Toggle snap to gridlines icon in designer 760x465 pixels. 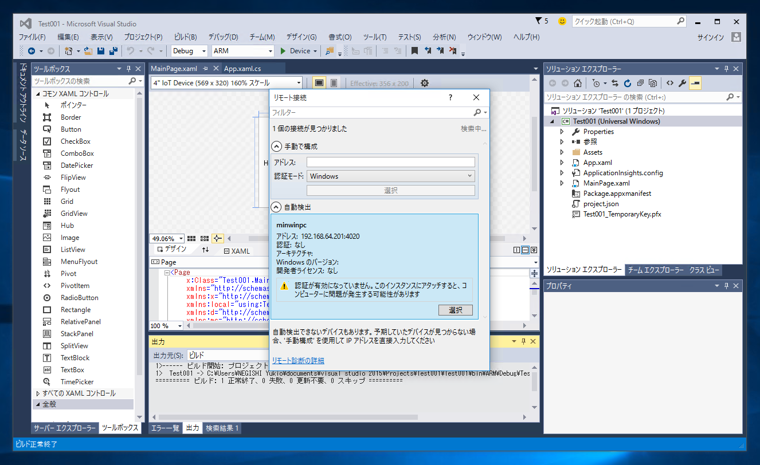(x=205, y=239)
